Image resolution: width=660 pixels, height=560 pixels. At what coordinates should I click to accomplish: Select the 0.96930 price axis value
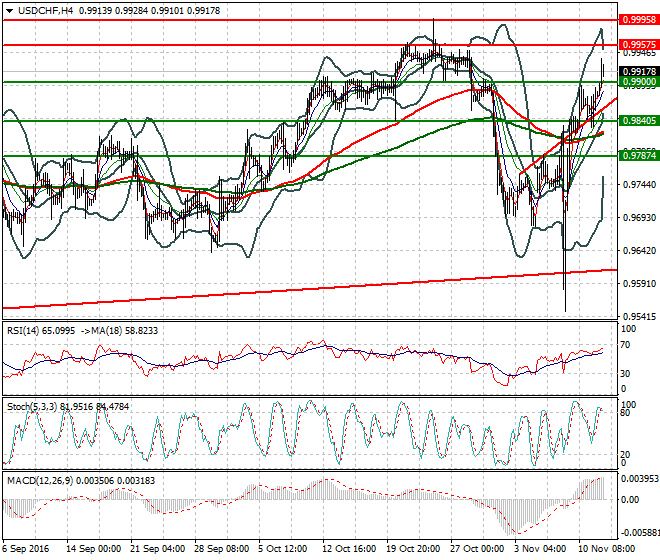(639, 217)
